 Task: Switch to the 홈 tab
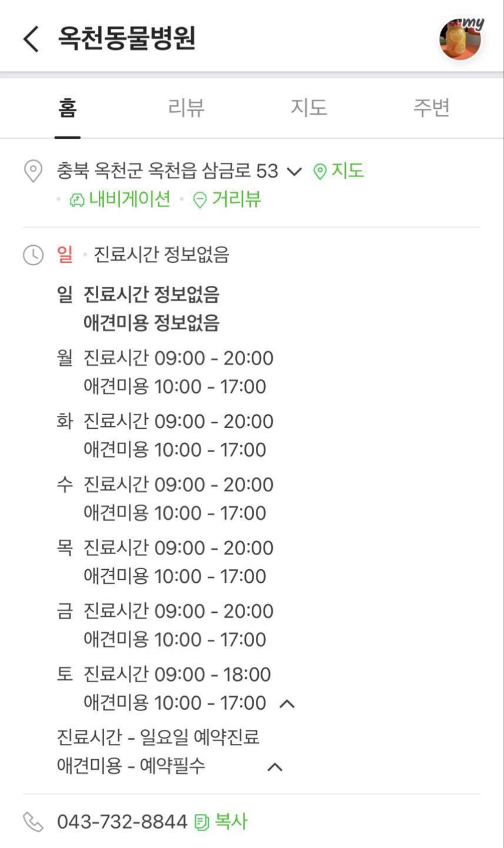tap(67, 108)
